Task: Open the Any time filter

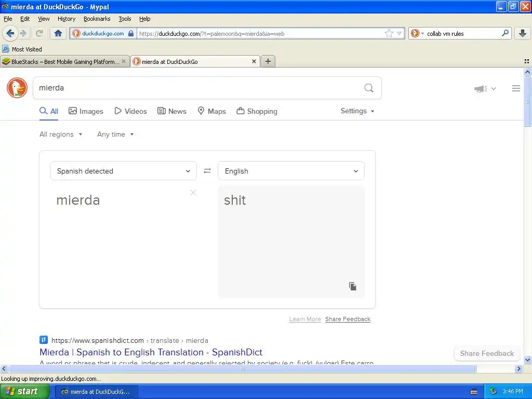Action: 115,135
